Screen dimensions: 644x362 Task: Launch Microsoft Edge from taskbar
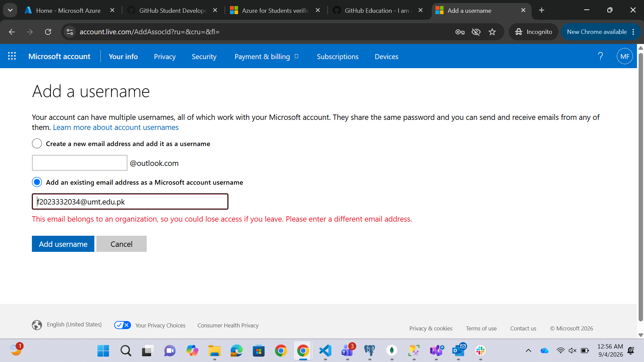[x=236, y=351]
